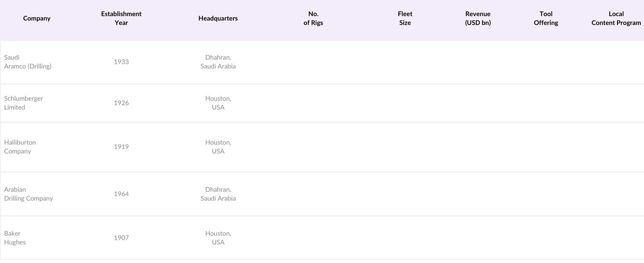The height and width of the screenshot is (263, 644).
Task: Click the No. of Rigs header
Action: click(x=313, y=19)
